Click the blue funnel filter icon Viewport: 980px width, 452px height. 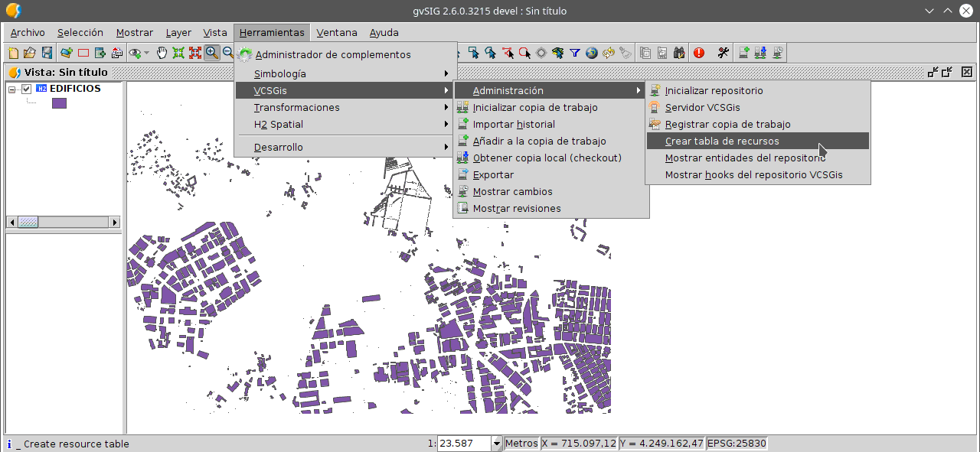575,53
